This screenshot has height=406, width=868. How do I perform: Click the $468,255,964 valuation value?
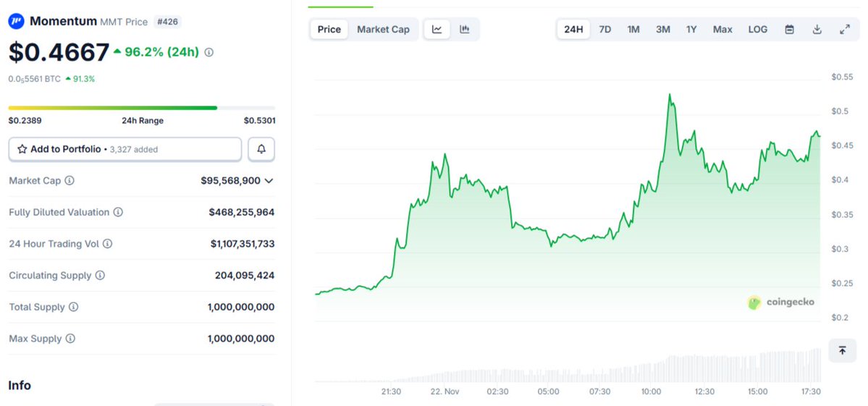(241, 212)
